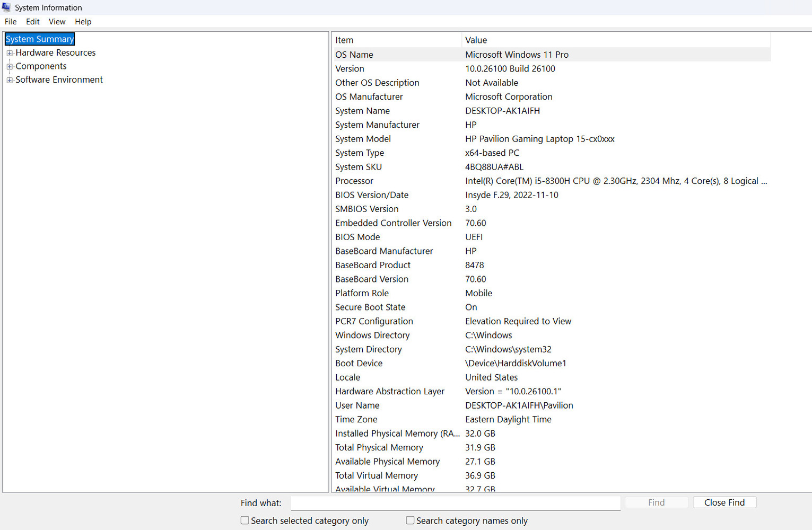
Task: Select the Time Zone row
Action: 552,420
